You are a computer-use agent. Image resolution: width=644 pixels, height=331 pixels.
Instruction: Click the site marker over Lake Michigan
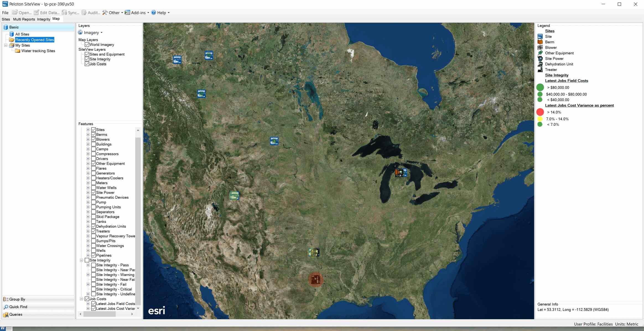pos(401,172)
